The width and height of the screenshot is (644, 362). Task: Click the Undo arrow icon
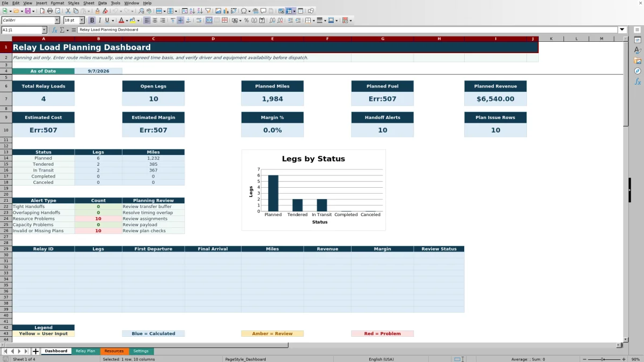[x=115, y=11]
